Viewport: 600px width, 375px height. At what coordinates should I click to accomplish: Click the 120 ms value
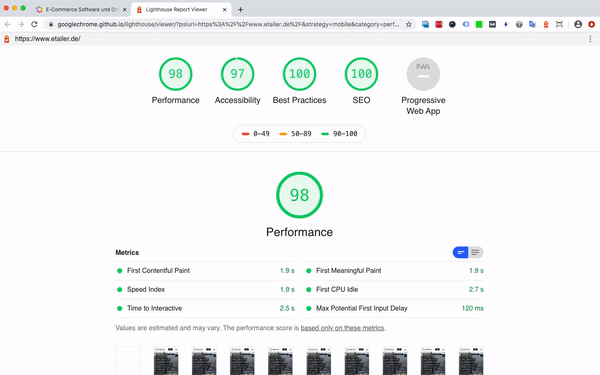click(x=473, y=308)
